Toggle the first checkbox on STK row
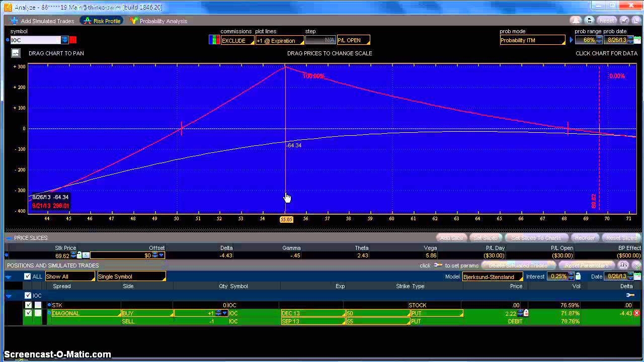Image resolution: width=644 pixels, height=362 pixels. [29, 305]
